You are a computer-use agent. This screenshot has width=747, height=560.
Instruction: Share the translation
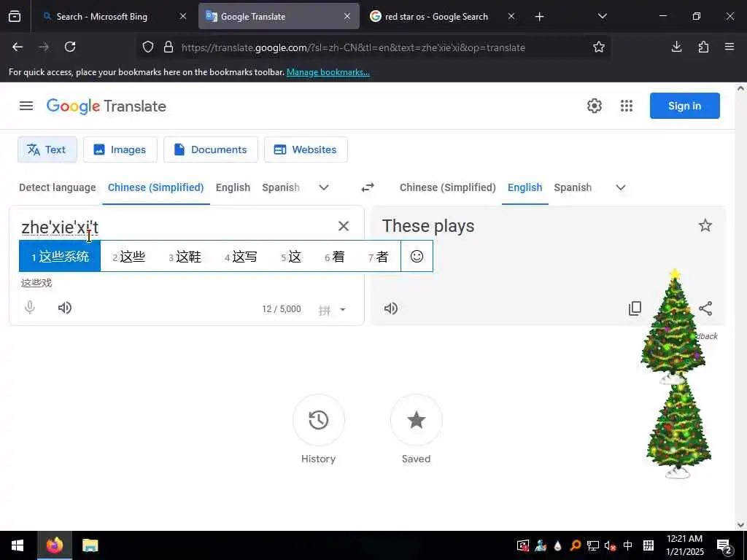tap(705, 308)
